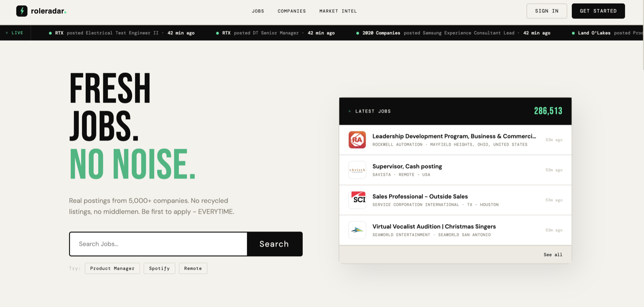Select the Remote suggestion chip
The width and height of the screenshot is (644, 307).
pos(193,268)
